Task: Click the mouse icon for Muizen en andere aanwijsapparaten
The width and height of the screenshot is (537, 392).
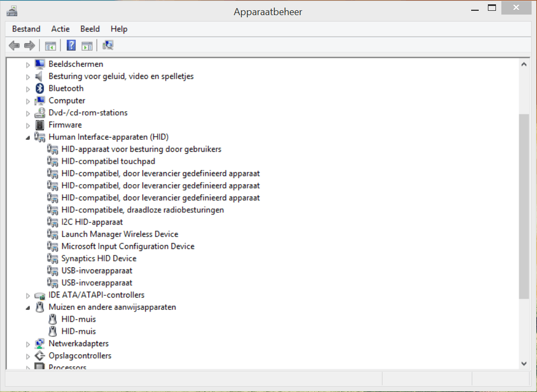Action: (x=40, y=307)
